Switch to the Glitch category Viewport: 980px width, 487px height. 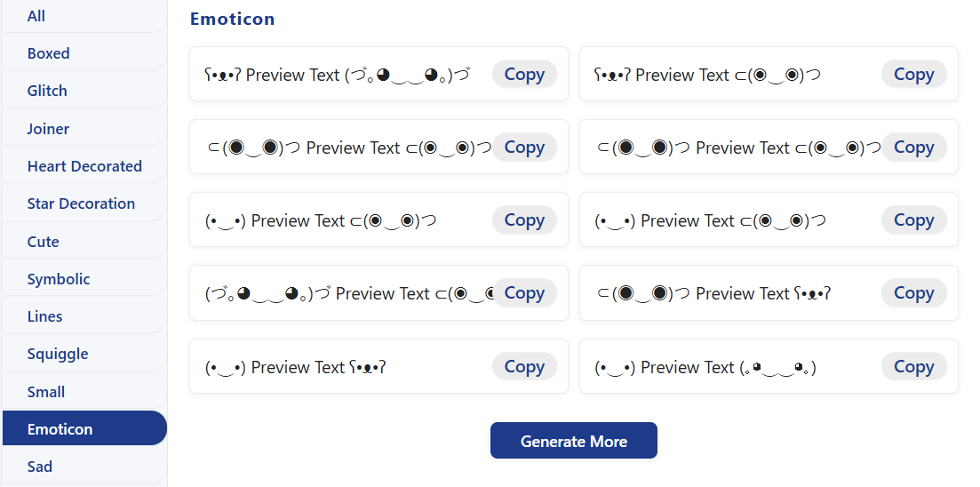click(x=84, y=91)
